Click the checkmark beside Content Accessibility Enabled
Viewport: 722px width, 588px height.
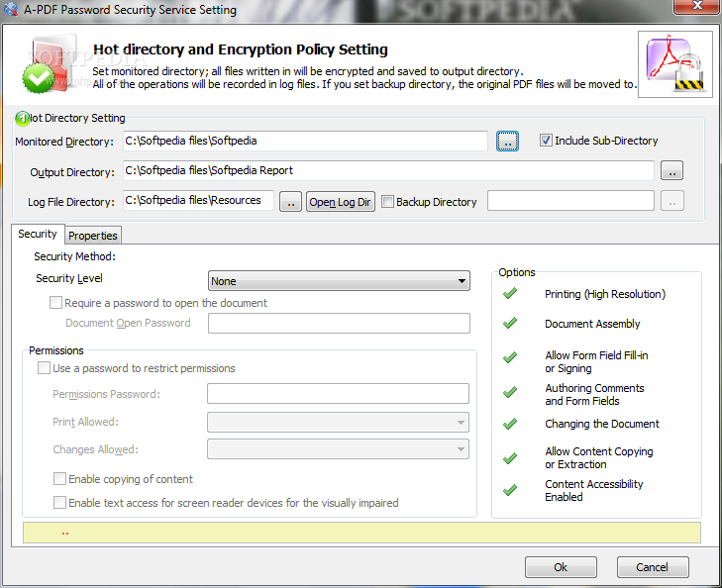(x=510, y=490)
